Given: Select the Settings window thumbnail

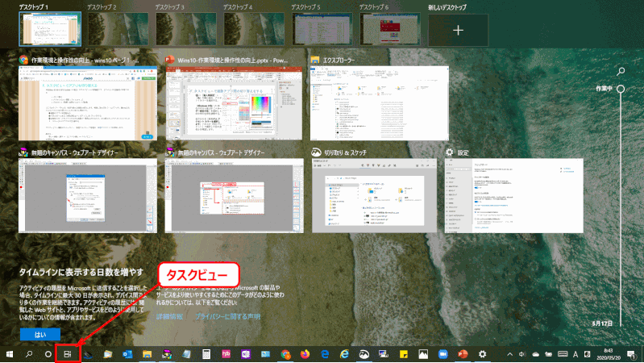Looking at the screenshot, I should [x=513, y=196].
